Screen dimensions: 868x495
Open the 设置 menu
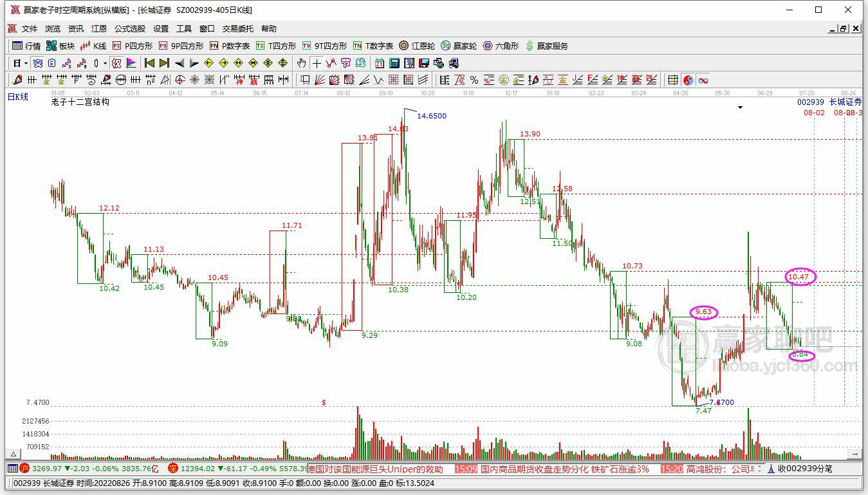pos(161,29)
